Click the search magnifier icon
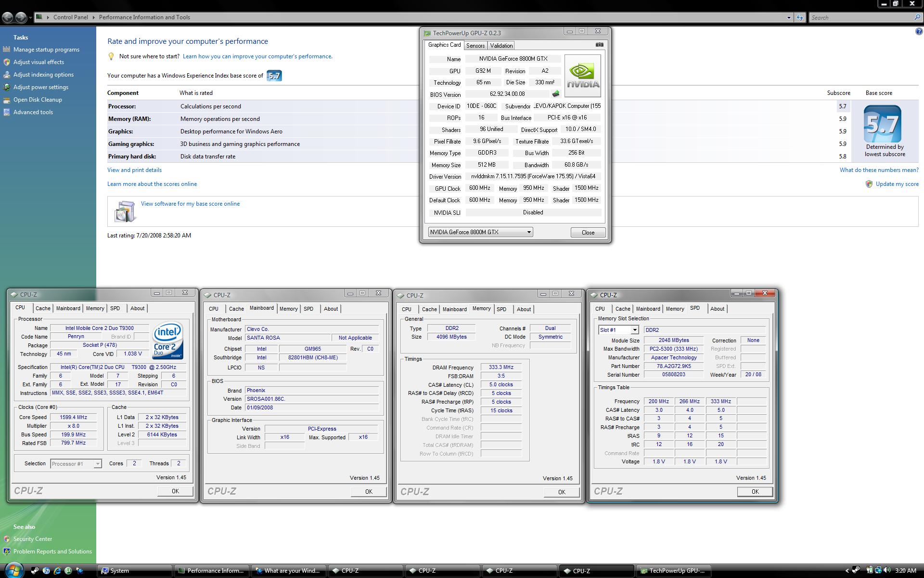Image resolution: width=924 pixels, height=578 pixels. point(917,17)
